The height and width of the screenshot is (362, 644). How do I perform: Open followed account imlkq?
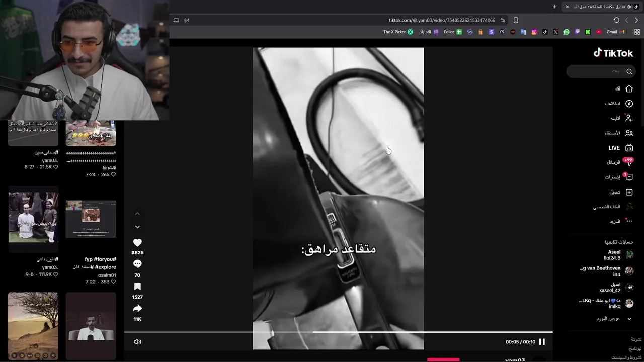[606, 303]
